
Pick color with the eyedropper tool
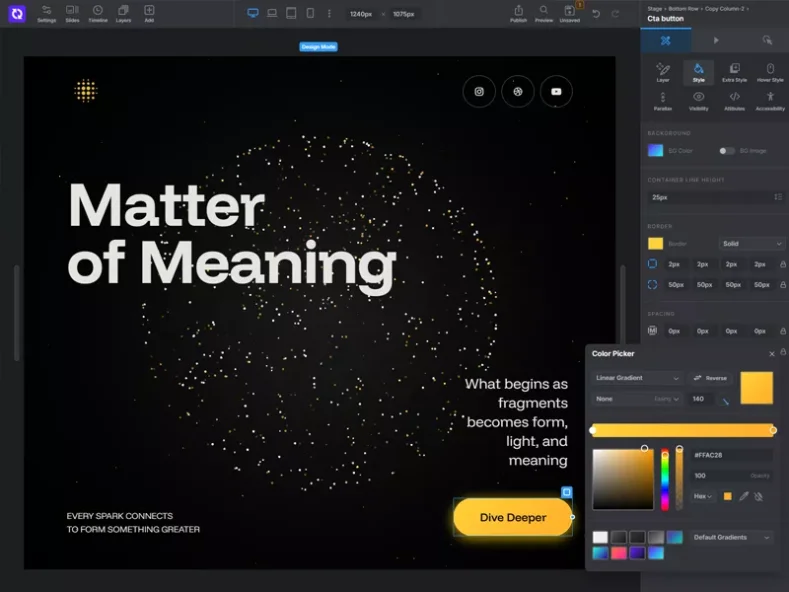743,496
